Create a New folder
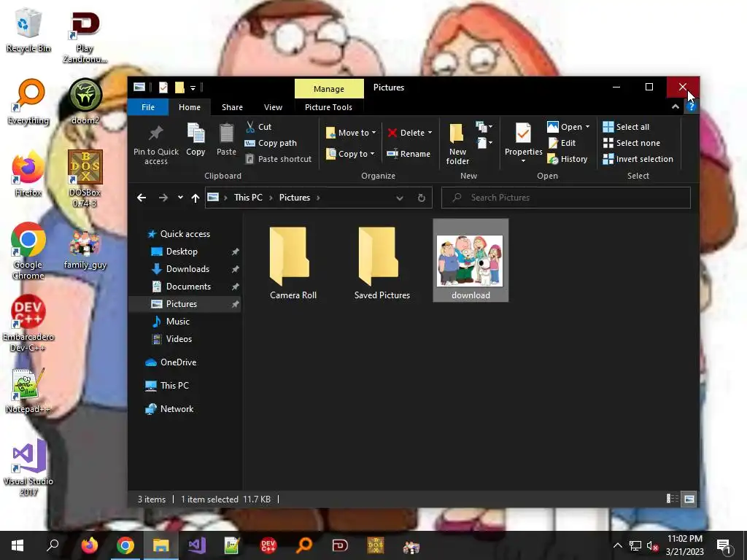Image resolution: width=747 pixels, height=560 pixels. point(457,144)
